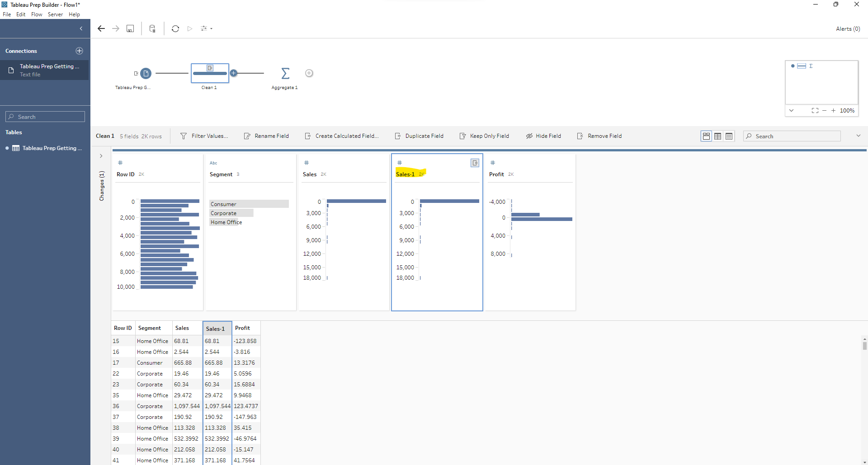
Task: Click fit to view icon in navigator
Action: click(815, 110)
